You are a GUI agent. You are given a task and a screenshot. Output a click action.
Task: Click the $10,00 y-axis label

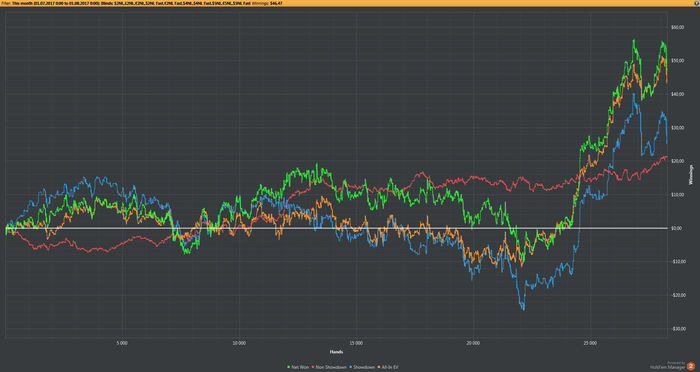click(x=677, y=195)
